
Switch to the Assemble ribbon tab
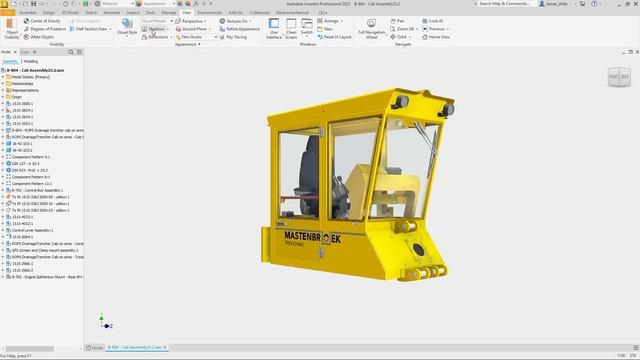coord(28,13)
